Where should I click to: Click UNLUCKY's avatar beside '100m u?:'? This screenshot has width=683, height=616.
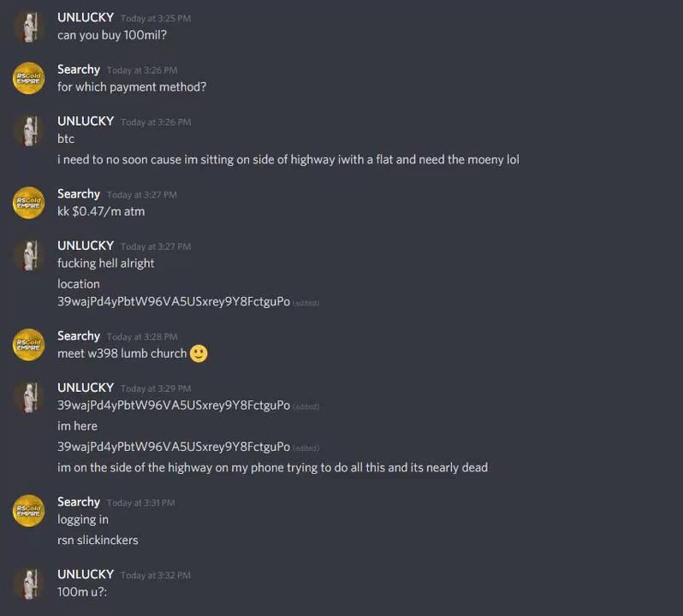coord(29,583)
